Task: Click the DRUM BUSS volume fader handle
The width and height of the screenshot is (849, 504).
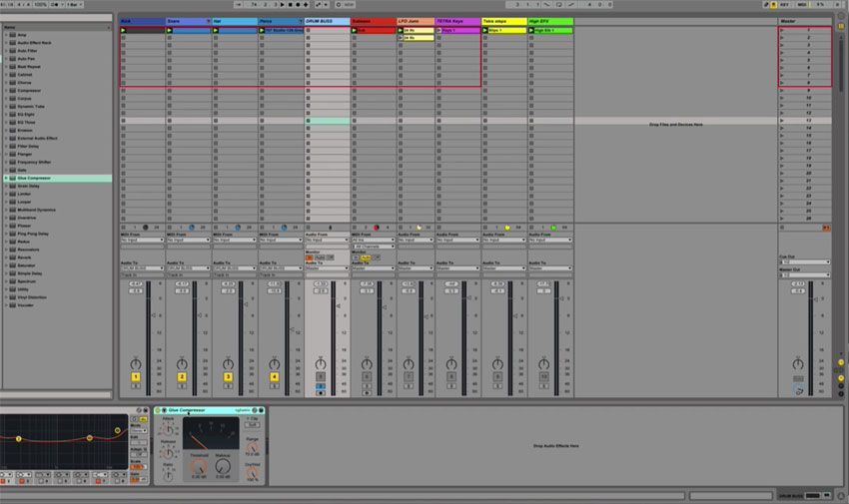Action: [x=339, y=306]
